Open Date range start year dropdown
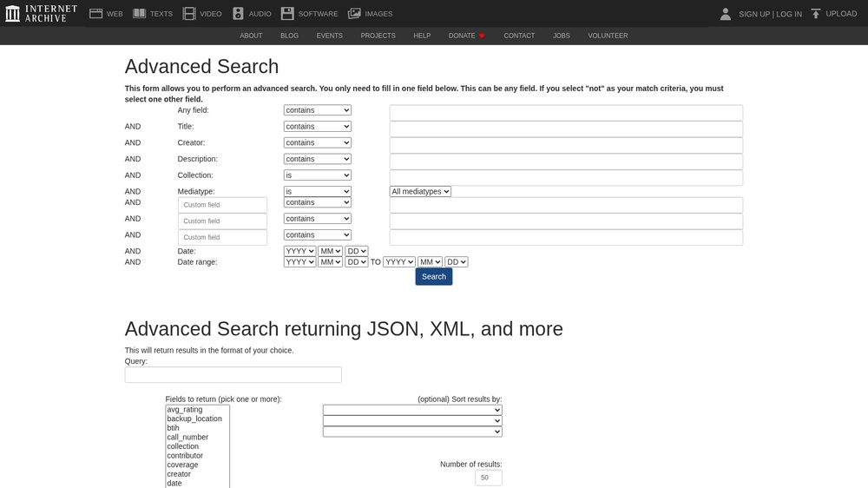The height and width of the screenshot is (488, 868). pos(299,262)
